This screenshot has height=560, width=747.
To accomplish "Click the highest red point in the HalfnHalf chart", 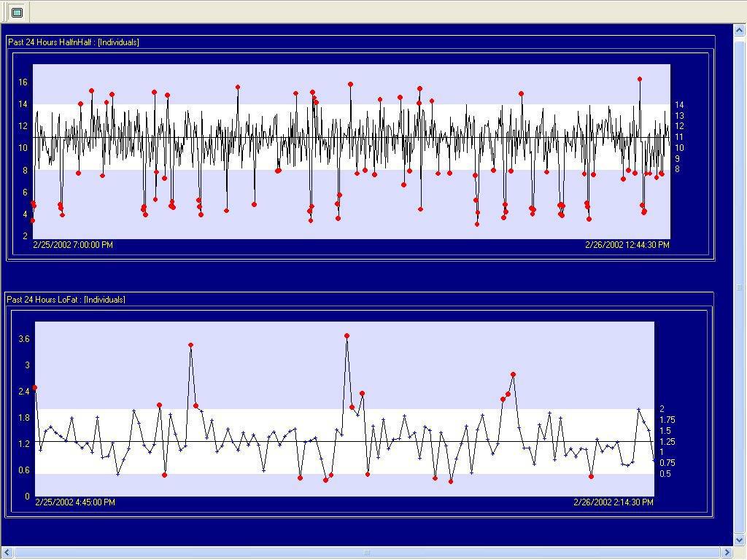I will coord(640,79).
